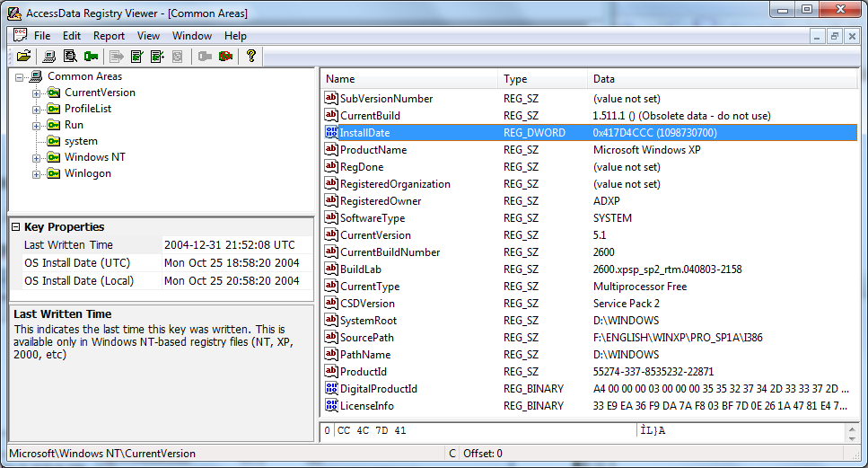Restore the inner Common Areas child window
Viewport: 868px width, 468px height.
(834, 37)
